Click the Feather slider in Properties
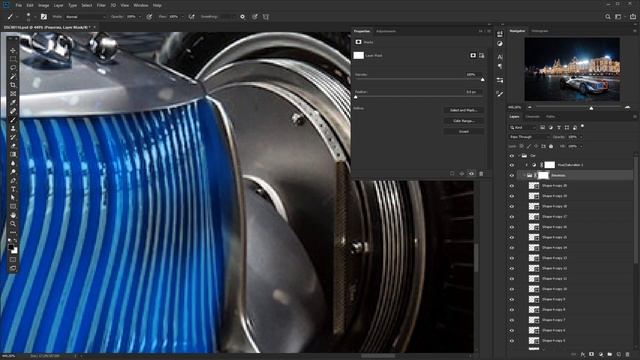640x360 pixels. click(420, 96)
